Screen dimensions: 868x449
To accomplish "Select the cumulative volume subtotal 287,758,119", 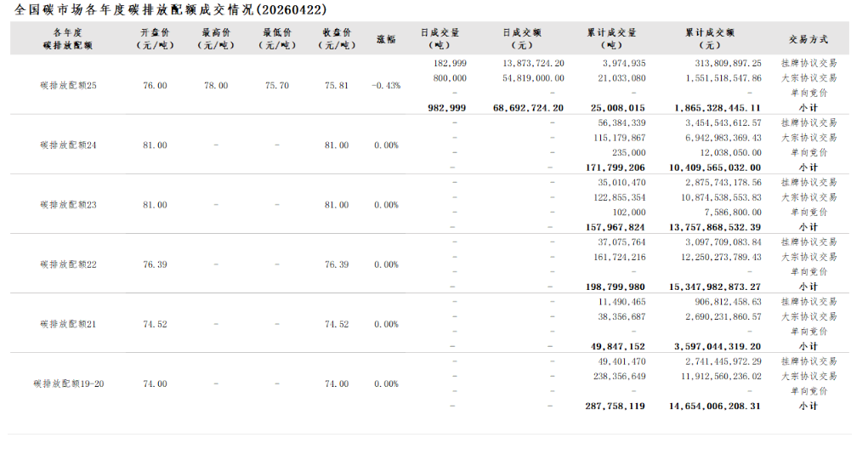I will tap(616, 406).
